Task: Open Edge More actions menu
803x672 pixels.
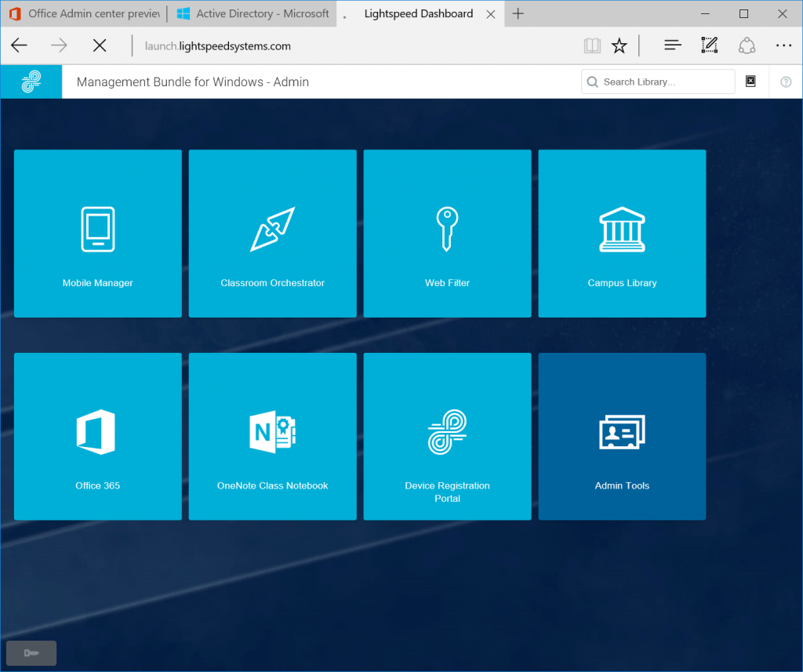Action: (x=783, y=45)
